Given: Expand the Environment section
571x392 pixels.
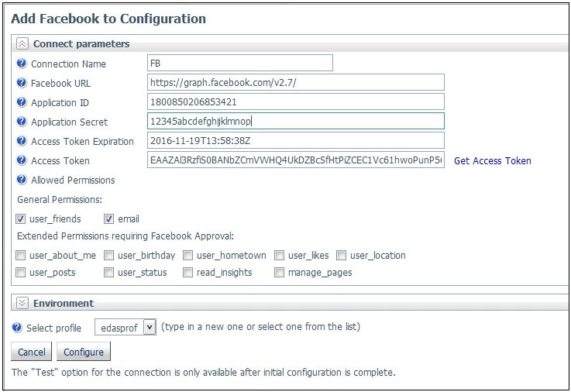Looking at the screenshot, I should 22,303.
